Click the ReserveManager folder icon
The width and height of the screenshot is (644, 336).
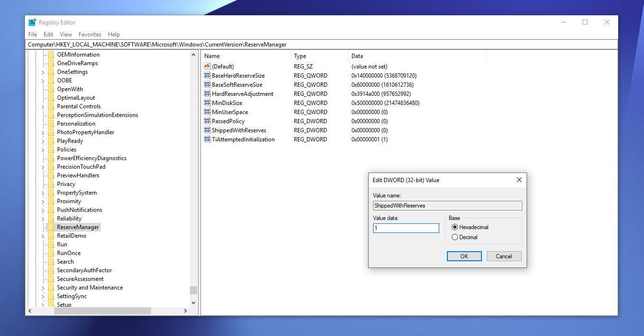click(50, 227)
